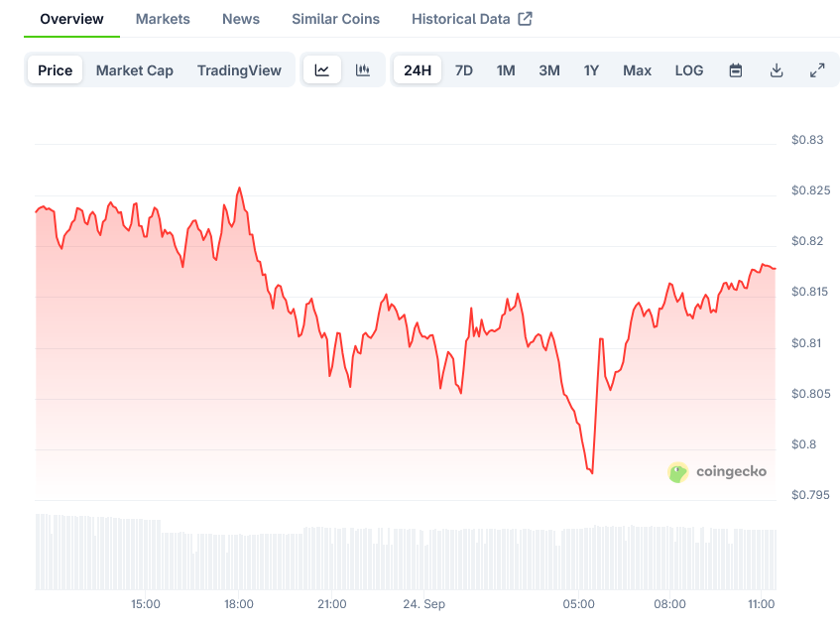The height and width of the screenshot is (627, 840).
Task: Expand chart to fullscreen
Action: pos(817,70)
